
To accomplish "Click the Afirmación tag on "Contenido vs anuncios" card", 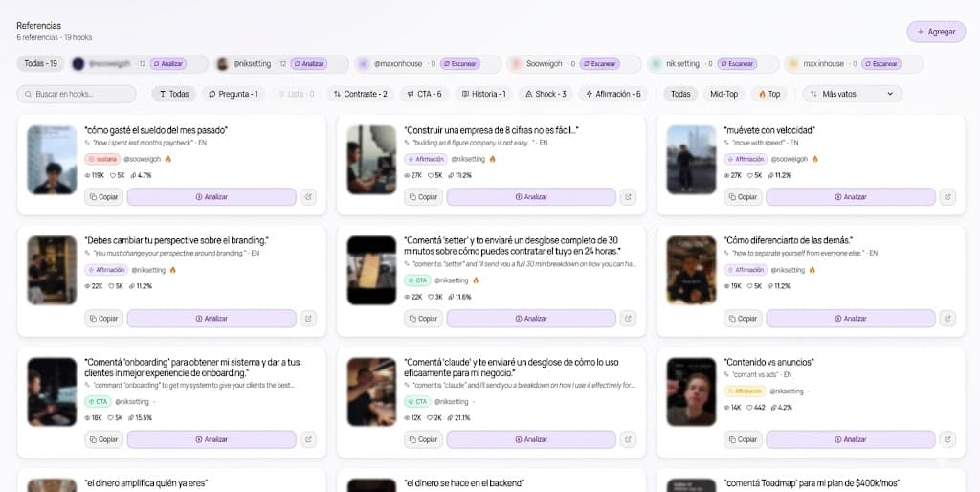I will [745, 391].
